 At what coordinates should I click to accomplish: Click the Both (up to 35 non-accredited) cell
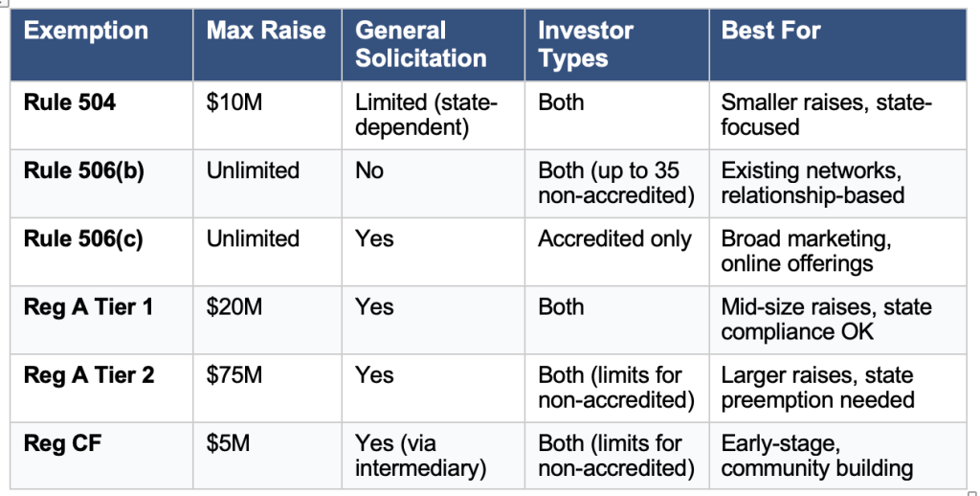click(x=615, y=183)
